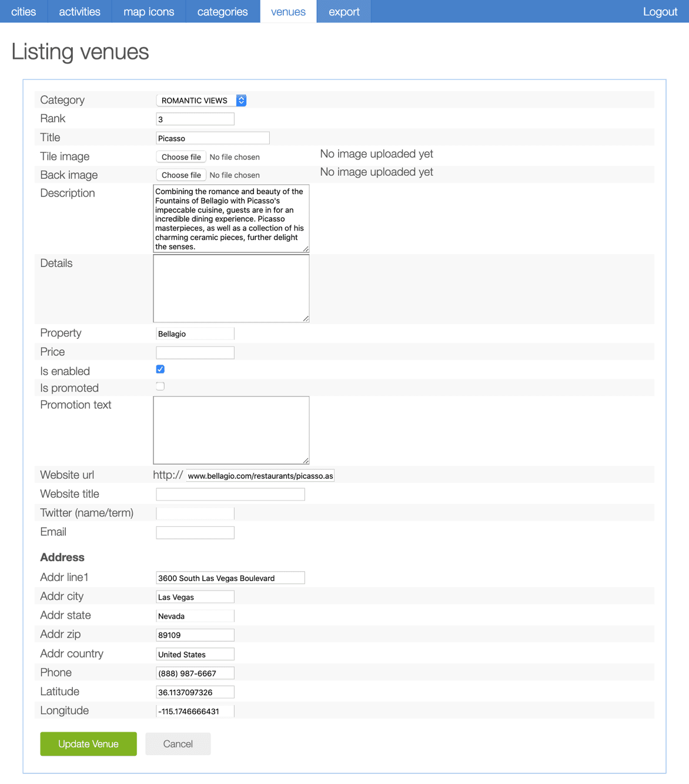Screen dimensions: 689x784
Task: Click the Addr country field
Action: point(195,654)
